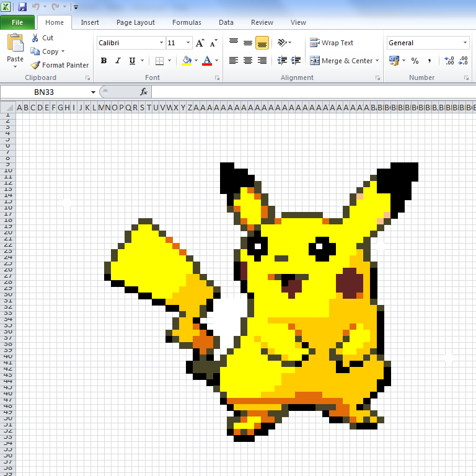Switch to the Page Layout tab
Image resolution: width=476 pixels, height=476 pixels.
(x=136, y=22)
